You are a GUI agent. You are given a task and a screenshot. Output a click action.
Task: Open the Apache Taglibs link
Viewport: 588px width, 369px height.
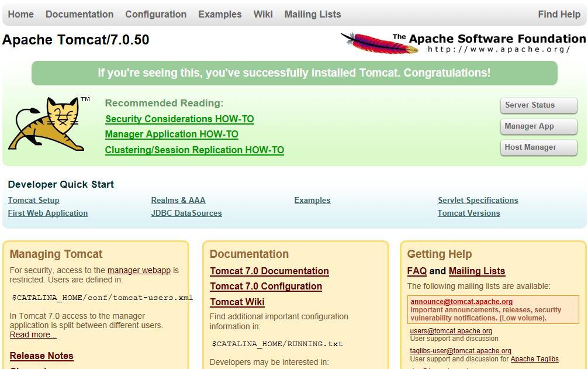click(534, 359)
